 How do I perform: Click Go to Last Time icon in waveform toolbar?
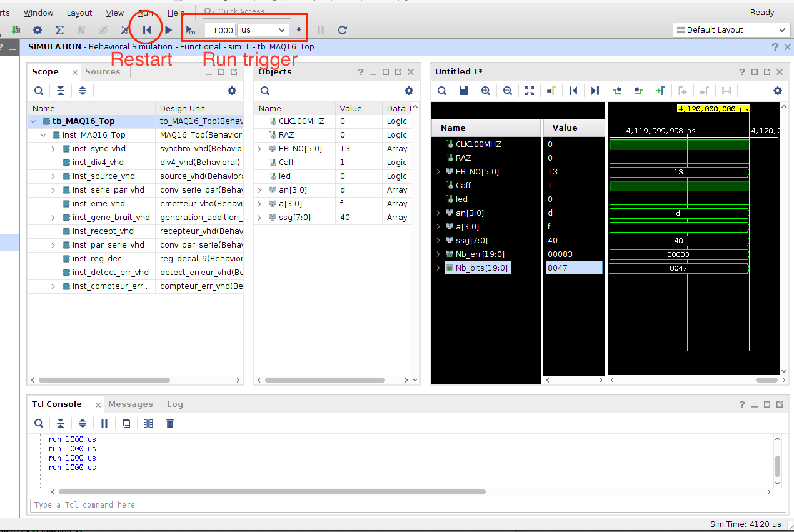click(x=595, y=91)
